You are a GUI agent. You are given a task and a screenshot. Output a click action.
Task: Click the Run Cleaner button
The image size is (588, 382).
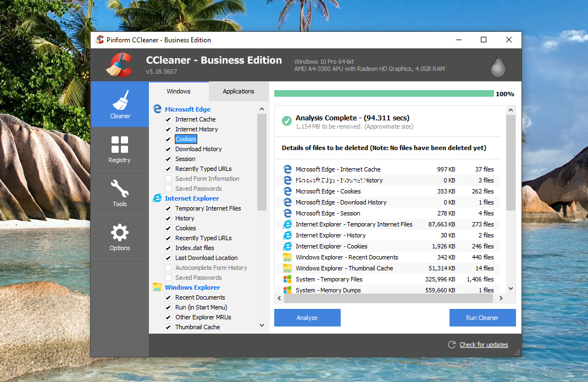482,318
